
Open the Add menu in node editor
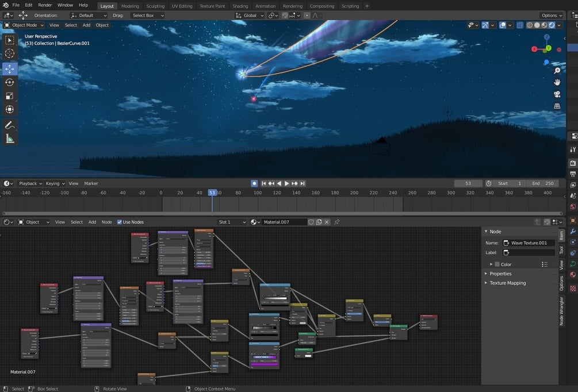pos(92,222)
